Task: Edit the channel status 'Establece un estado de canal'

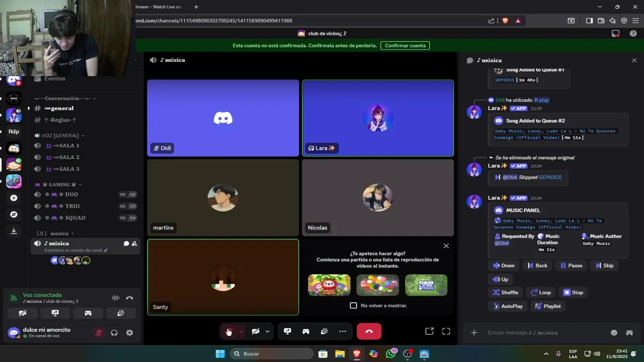Action: (76, 250)
